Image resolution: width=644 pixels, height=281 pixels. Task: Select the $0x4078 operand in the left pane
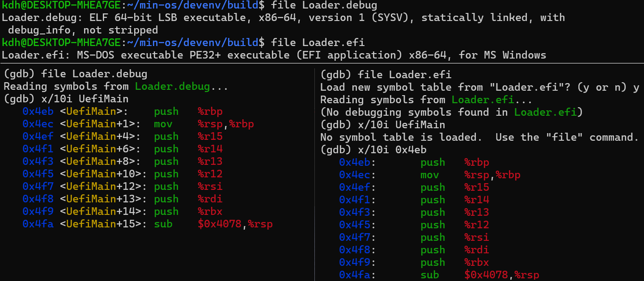tap(220, 224)
